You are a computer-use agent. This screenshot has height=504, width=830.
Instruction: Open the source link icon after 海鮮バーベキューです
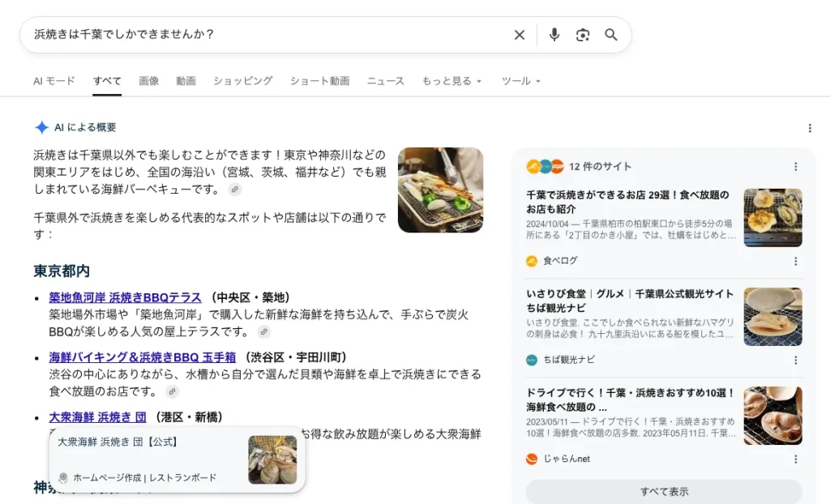pyautogui.click(x=234, y=189)
